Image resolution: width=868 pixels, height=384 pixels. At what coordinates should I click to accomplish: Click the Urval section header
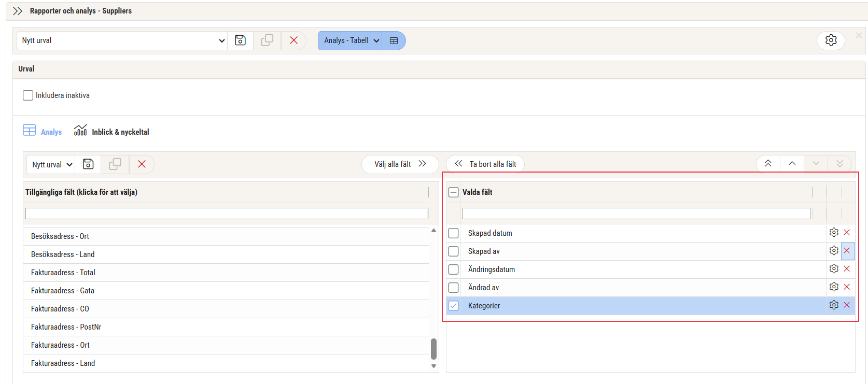[439, 69]
